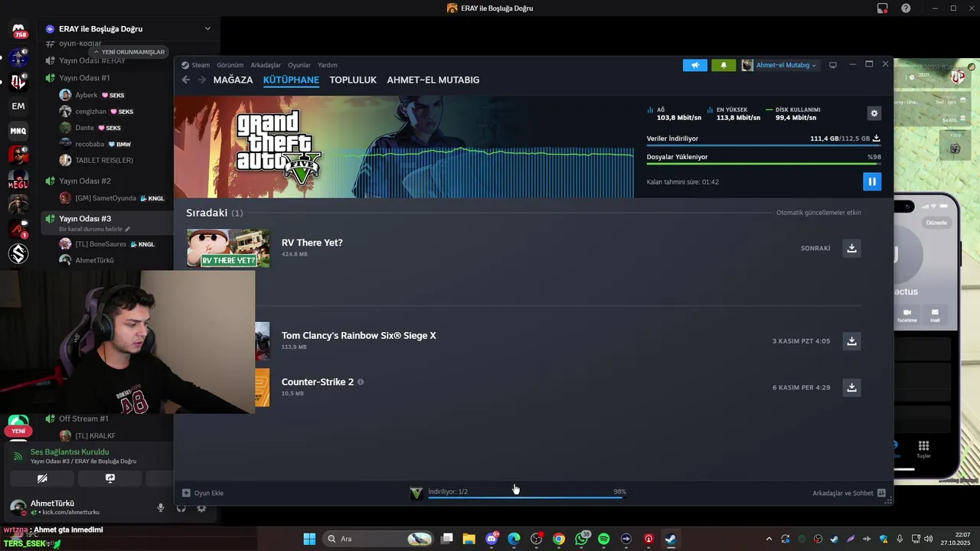Open the Steam menu

click(x=201, y=65)
